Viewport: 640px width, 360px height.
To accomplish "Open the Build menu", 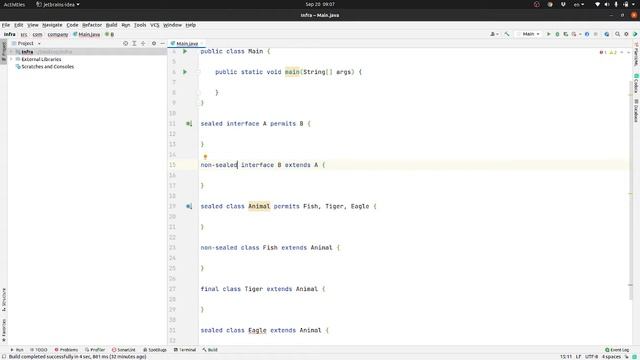I will (111, 25).
